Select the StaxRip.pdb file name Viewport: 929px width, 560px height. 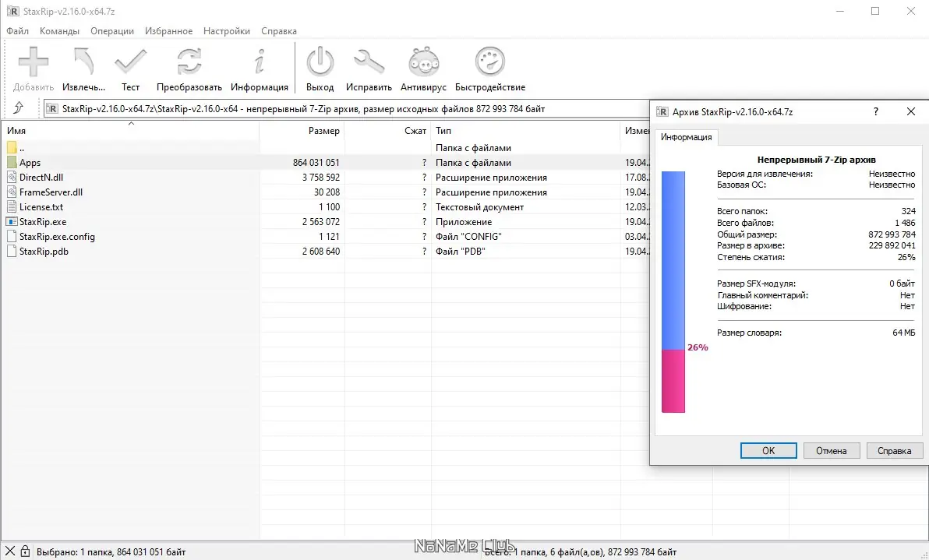pos(44,251)
